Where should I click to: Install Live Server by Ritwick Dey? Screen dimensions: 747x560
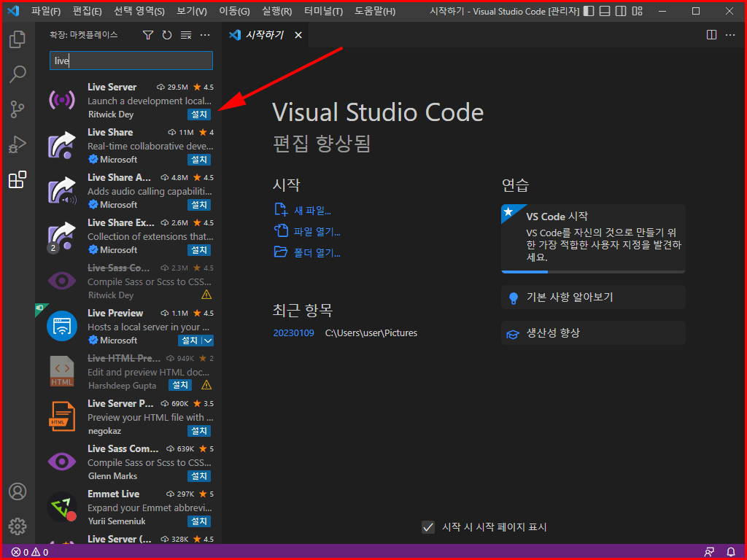pyautogui.click(x=198, y=114)
